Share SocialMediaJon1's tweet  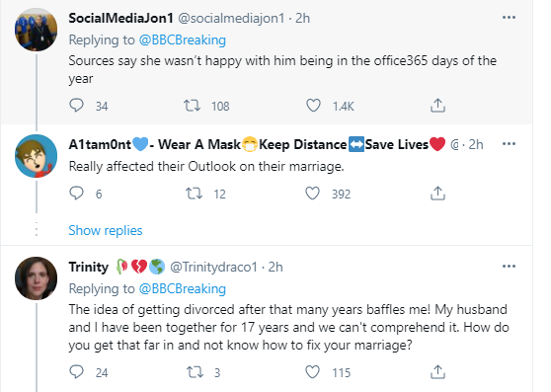pyautogui.click(x=437, y=105)
